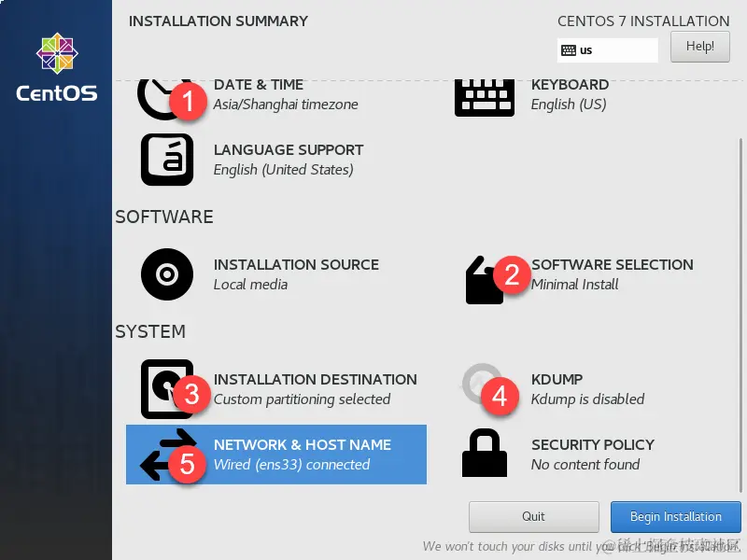Open the DATE & TIME settings
Image resolution: width=747 pixels, height=560 pixels.
point(259,85)
